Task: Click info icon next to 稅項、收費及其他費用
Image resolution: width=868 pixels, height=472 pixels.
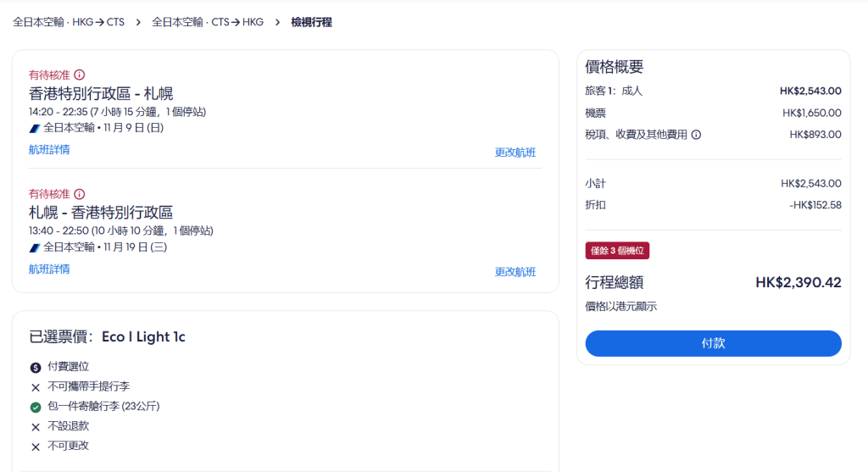Action: tap(696, 135)
